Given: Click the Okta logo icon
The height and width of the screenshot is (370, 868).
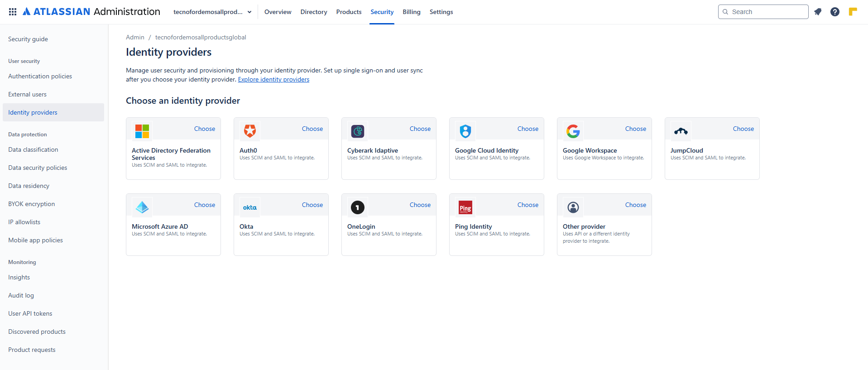Looking at the screenshot, I should pyautogui.click(x=250, y=207).
